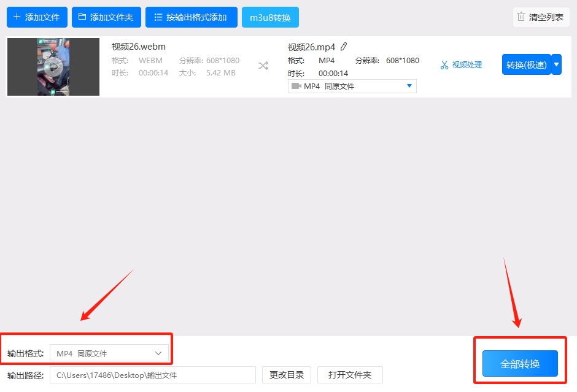Expand the 输出格式 output format combo box
Image resolution: width=577 pixels, height=392 pixels.
(x=109, y=353)
